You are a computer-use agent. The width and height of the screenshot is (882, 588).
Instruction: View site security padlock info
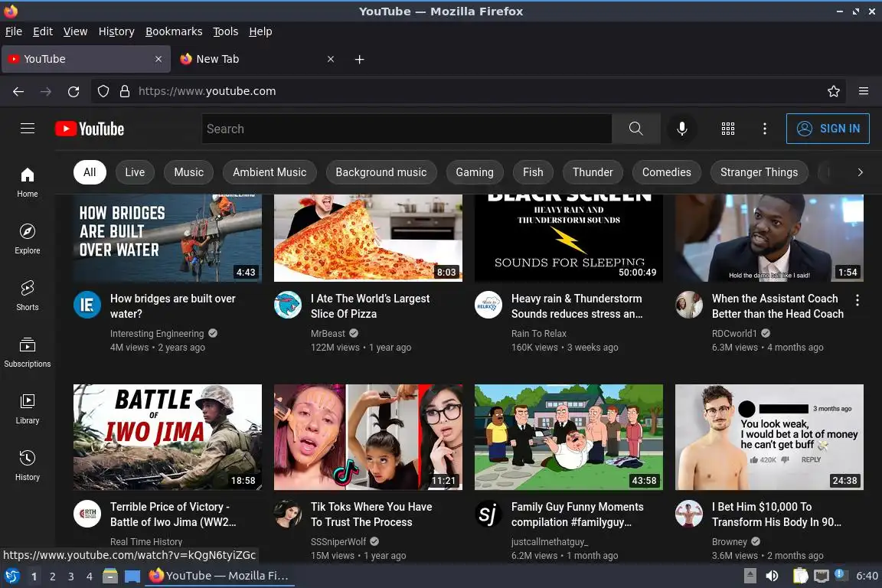[125, 91]
